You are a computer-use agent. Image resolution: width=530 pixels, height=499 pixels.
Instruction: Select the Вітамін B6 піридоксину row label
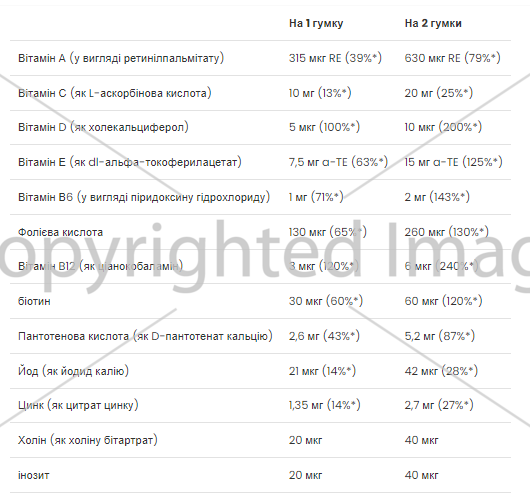(144, 197)
